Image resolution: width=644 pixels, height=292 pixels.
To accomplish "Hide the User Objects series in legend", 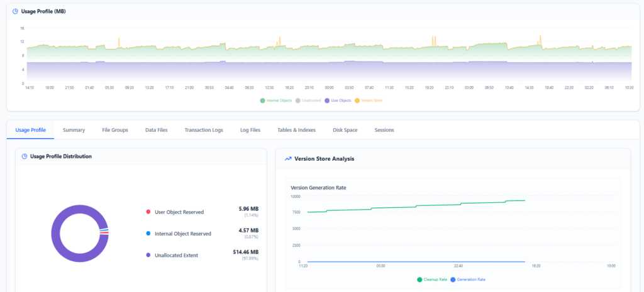I will pyautogui.click(x=340, y=100).
